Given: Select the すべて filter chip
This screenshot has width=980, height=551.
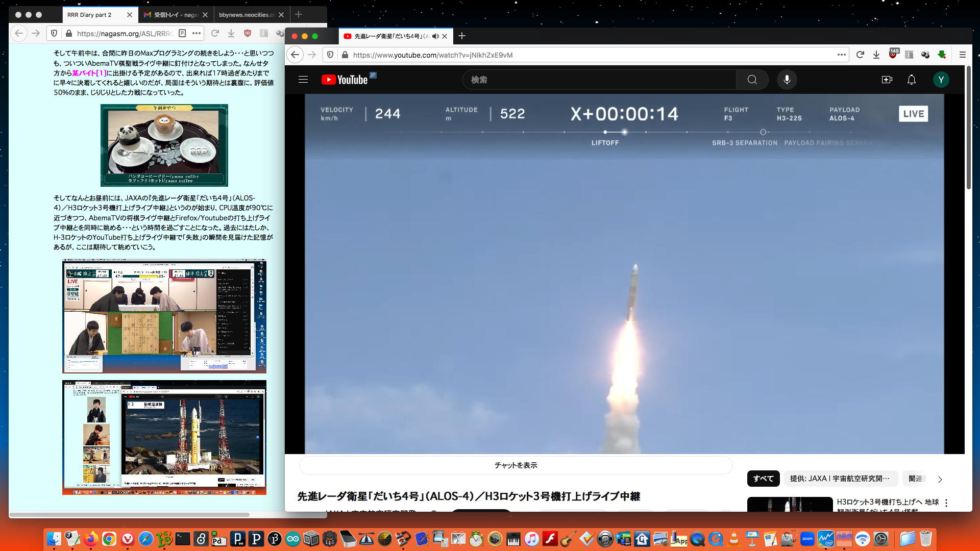Looking at the screenshot, I should click(x=763, y=479).
